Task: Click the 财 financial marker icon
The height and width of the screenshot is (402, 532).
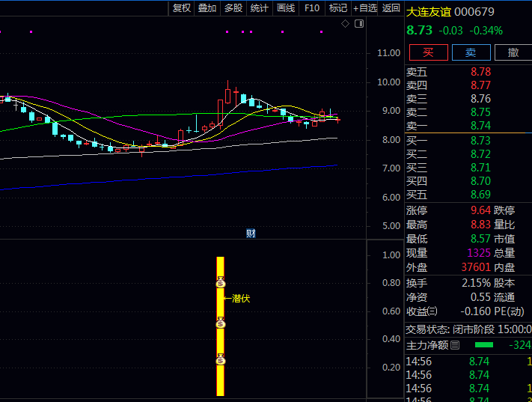Action: click(251, 234)
